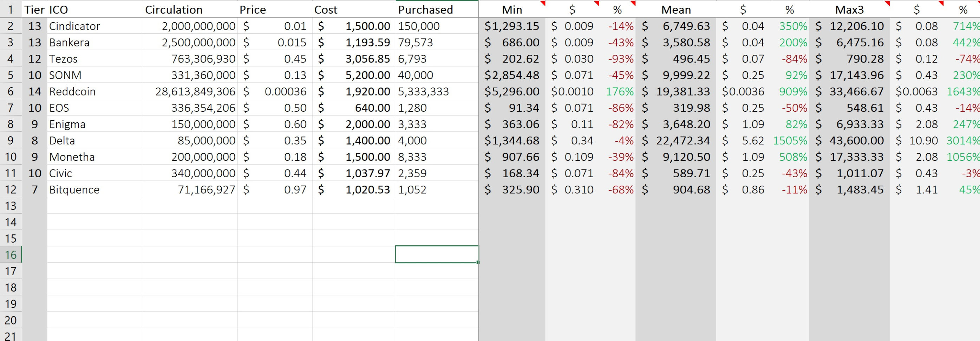The image size is (980, 341).
Task: Click the red indicator on the $ column after Min
Action: 597,4
